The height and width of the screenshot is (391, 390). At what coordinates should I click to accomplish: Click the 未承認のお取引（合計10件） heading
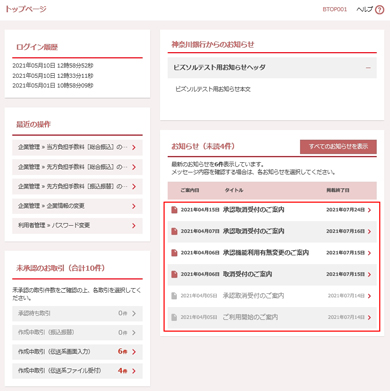pyautogui.click(x=60, y=268)
